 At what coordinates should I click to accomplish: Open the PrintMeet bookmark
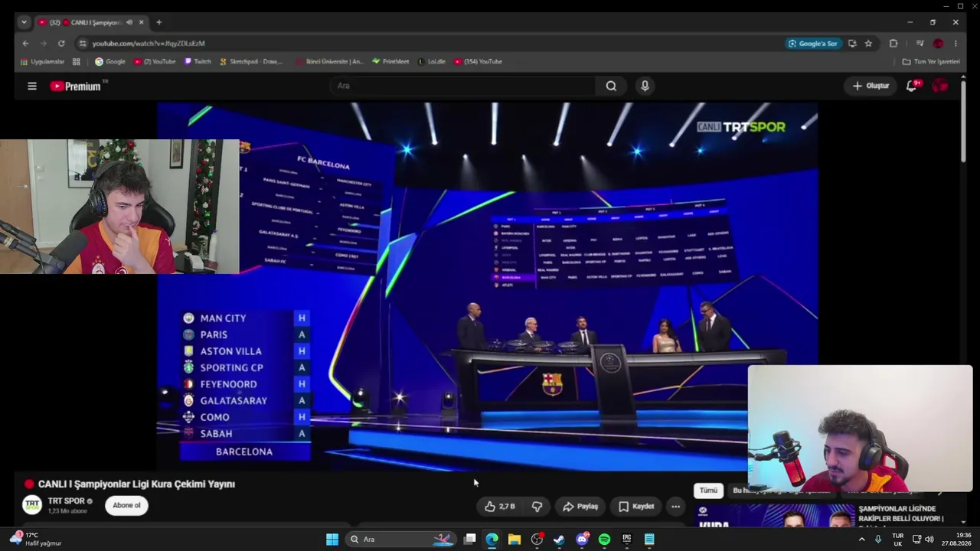click(390, 61)
